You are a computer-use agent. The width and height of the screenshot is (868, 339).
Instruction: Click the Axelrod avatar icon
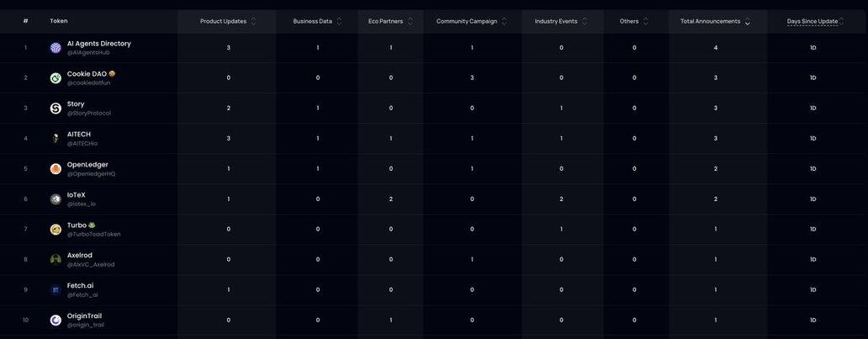coord(56,260)
